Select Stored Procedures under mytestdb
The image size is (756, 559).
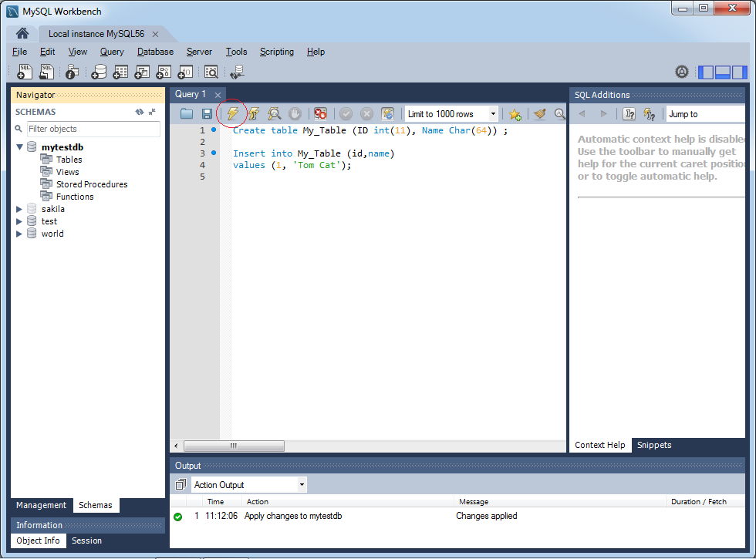(92, 184)
